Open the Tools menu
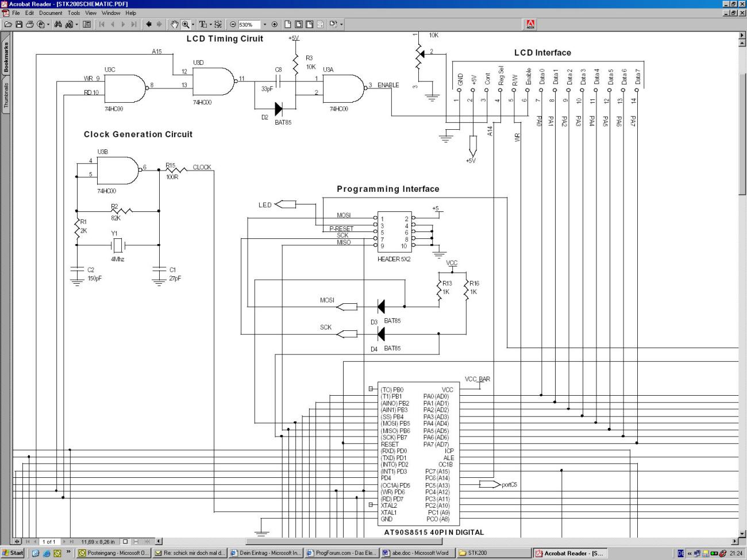This screenshot has height=560, width=747. (74, 13)
